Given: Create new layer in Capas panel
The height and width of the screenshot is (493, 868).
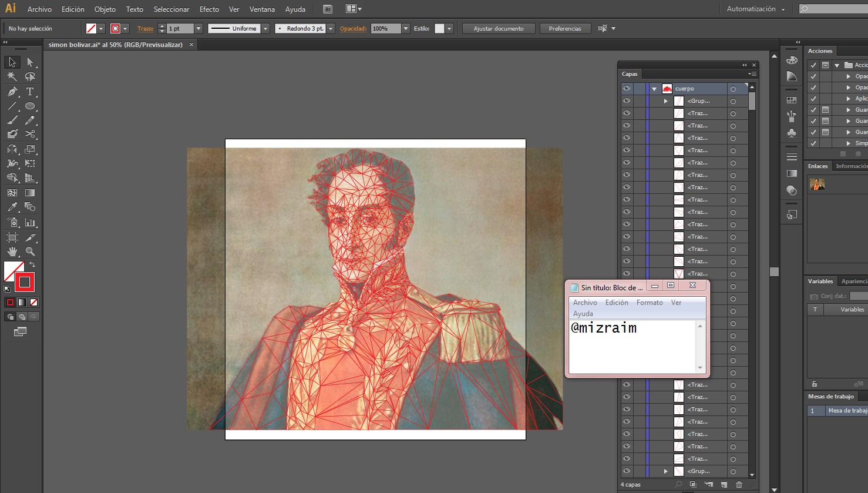Looking at the screenshot, I should click(x=724, y=485).
